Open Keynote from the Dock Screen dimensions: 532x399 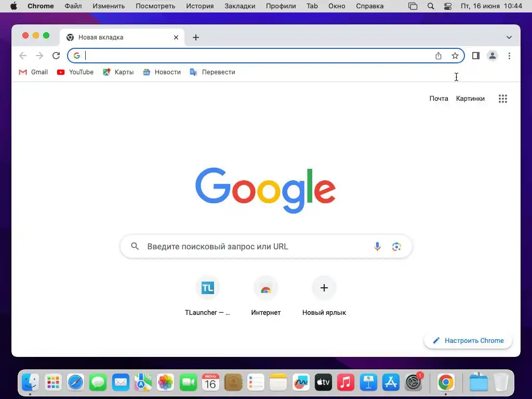tap(368, 382)
